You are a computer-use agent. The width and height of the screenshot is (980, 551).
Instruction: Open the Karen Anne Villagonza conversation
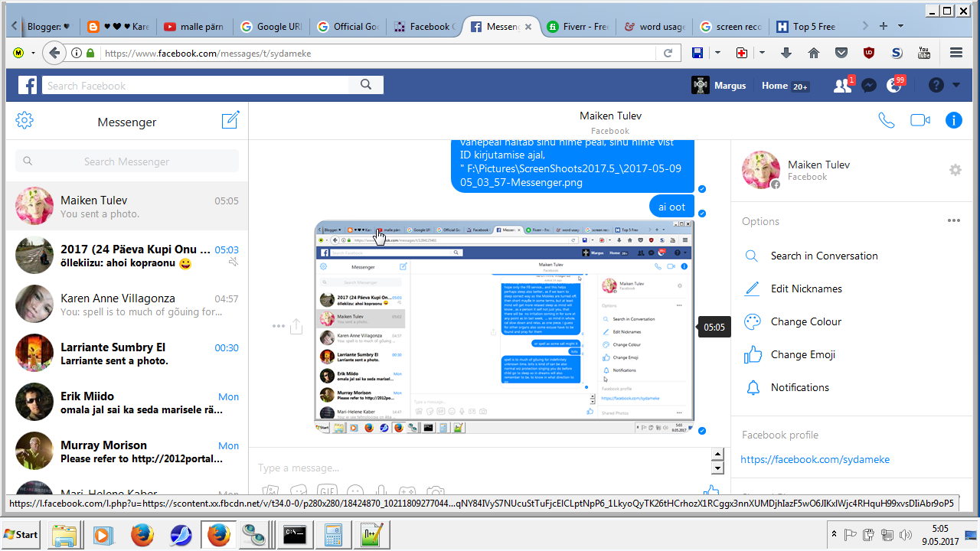point(127,304)
